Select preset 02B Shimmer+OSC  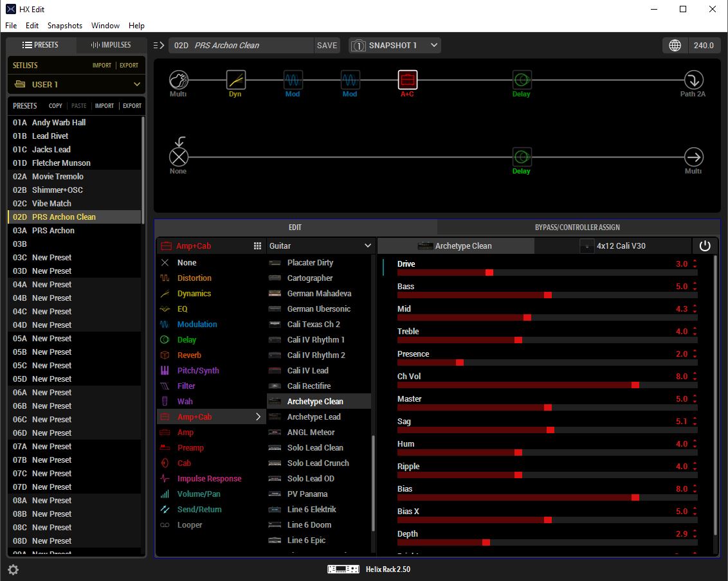click(75, 190)
